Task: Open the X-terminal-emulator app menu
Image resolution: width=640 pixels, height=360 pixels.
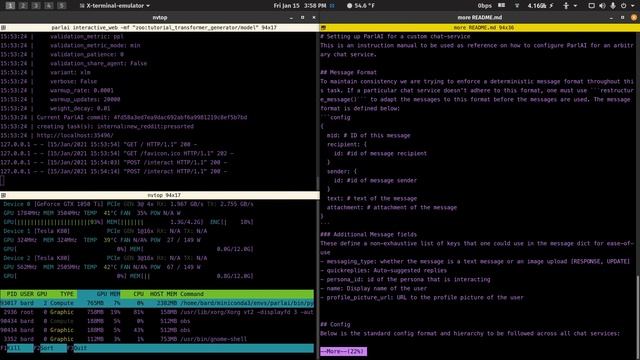Action: pyautogui.click(x=115, y=6)
